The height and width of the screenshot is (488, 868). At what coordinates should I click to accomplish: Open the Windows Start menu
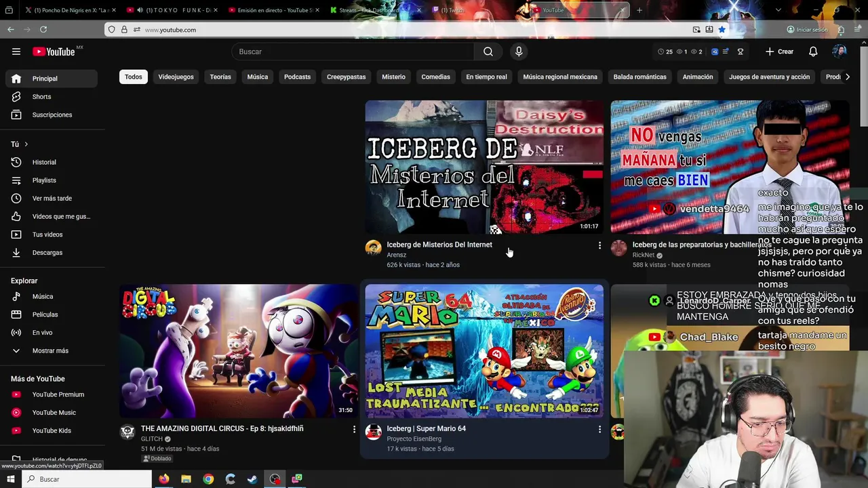(x=11, y=479)
